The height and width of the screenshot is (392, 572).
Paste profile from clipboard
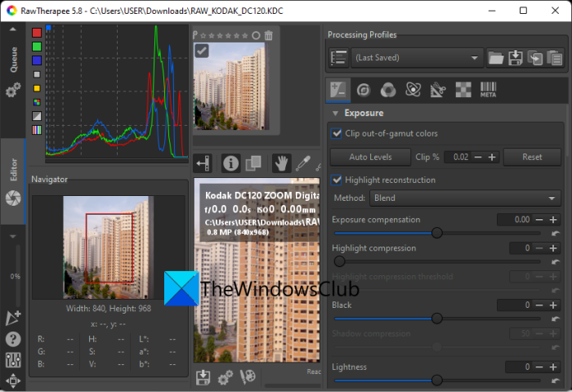[x=554, y=58]
